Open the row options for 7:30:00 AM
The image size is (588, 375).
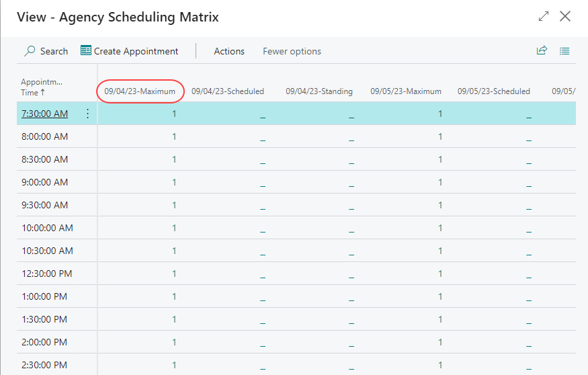click(x=87, y=114)
